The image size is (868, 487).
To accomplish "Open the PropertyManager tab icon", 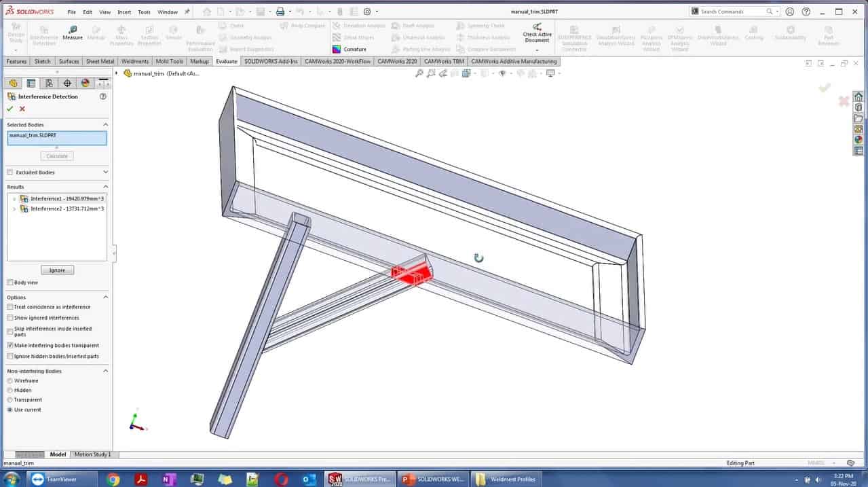I will [31, 84].
